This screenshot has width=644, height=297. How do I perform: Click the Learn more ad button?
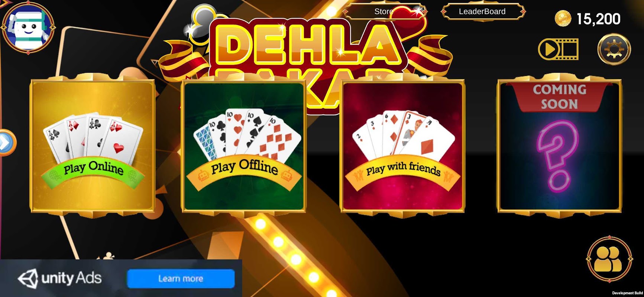click(x=181, y=278)
